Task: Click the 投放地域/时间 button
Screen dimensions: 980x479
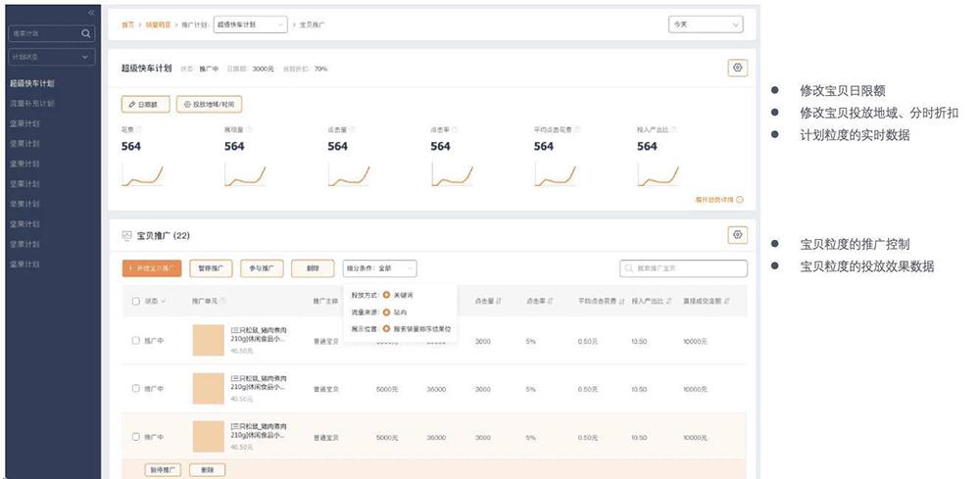Action: (209, 104)
